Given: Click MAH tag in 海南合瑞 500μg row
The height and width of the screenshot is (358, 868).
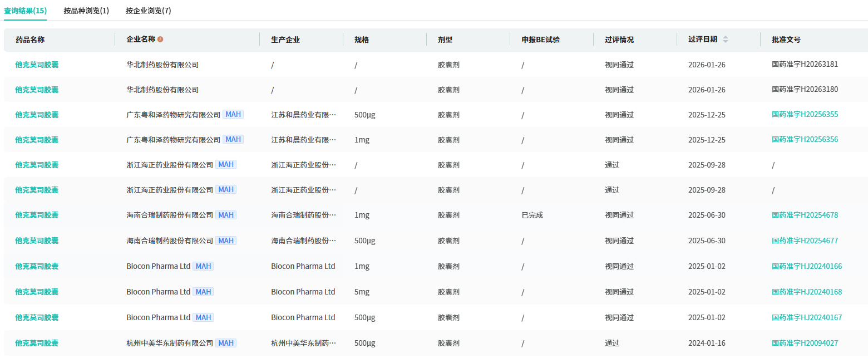Looking at the screenshot, I should click(x=226, y=241).
